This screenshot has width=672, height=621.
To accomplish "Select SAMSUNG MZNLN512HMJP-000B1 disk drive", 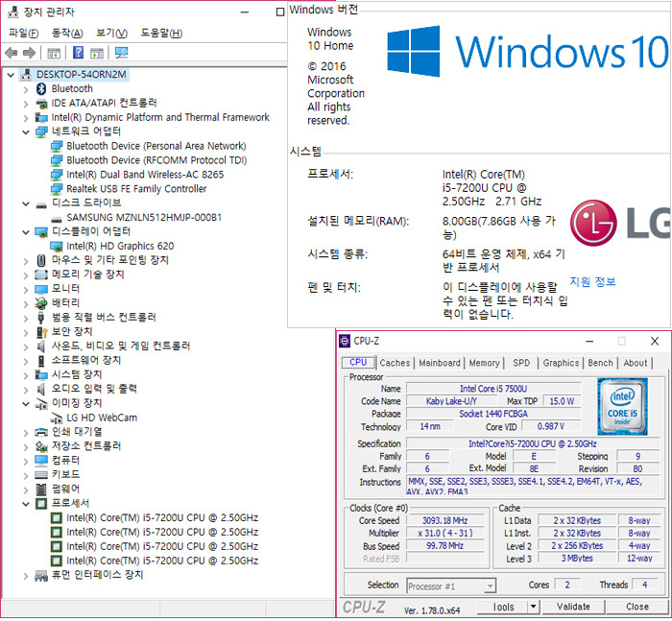I will click(144, 218).
